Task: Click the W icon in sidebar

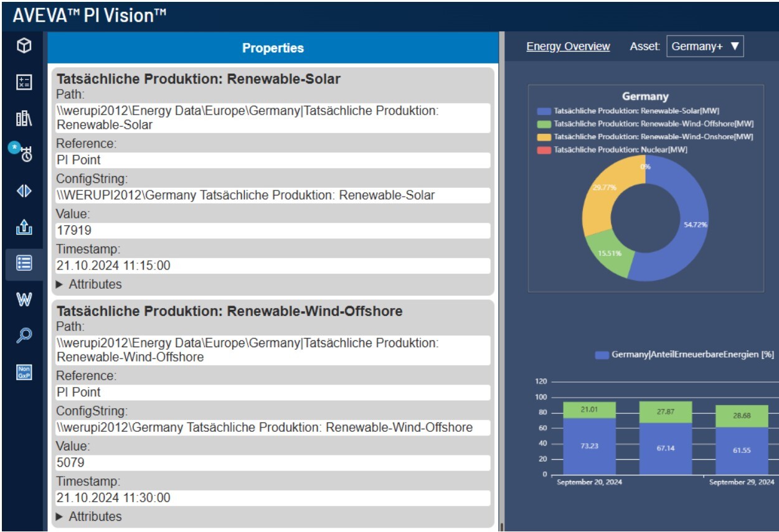Action: [24, 300]
